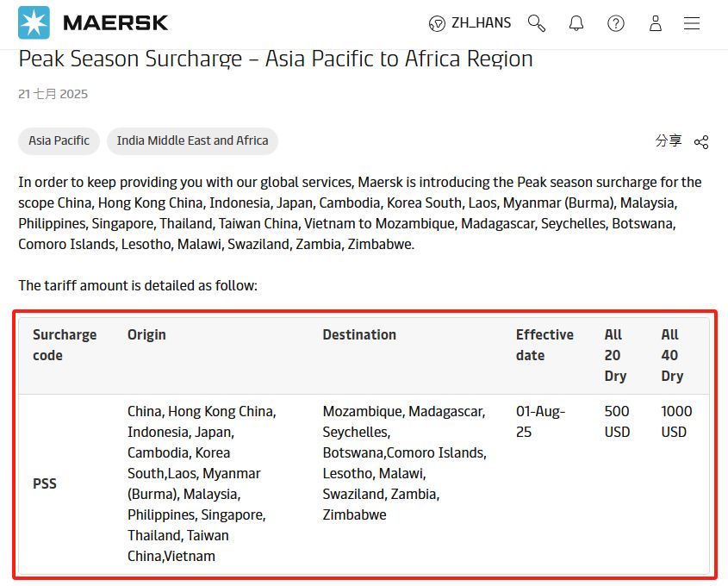This screenshot has height=586, width=728.
Task: Click the globe language icon
Action: (x=437, y=23)
